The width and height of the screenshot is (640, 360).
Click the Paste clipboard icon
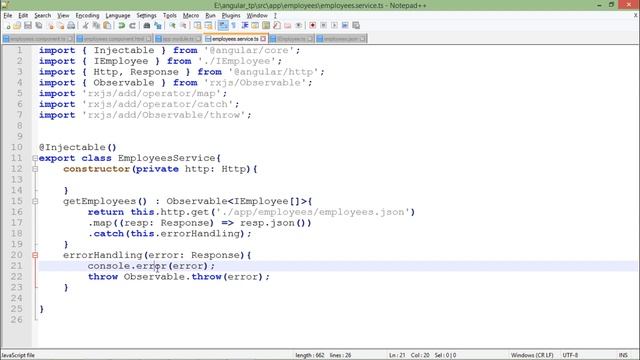pyautogui.click(x=107, y=25)
